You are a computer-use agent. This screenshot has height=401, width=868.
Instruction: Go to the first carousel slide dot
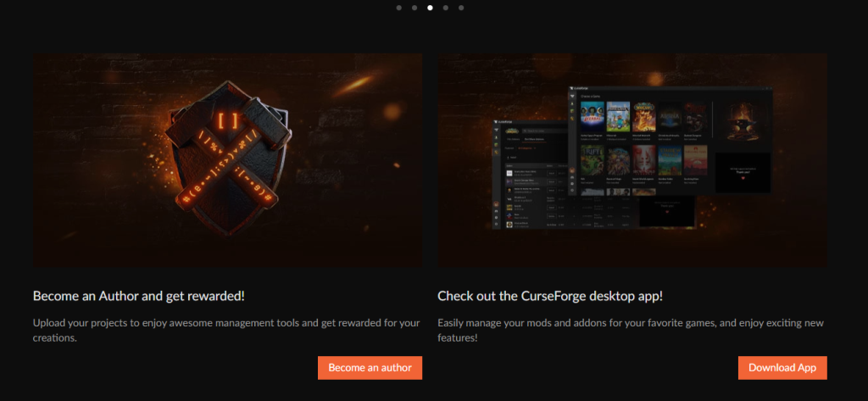399,8
